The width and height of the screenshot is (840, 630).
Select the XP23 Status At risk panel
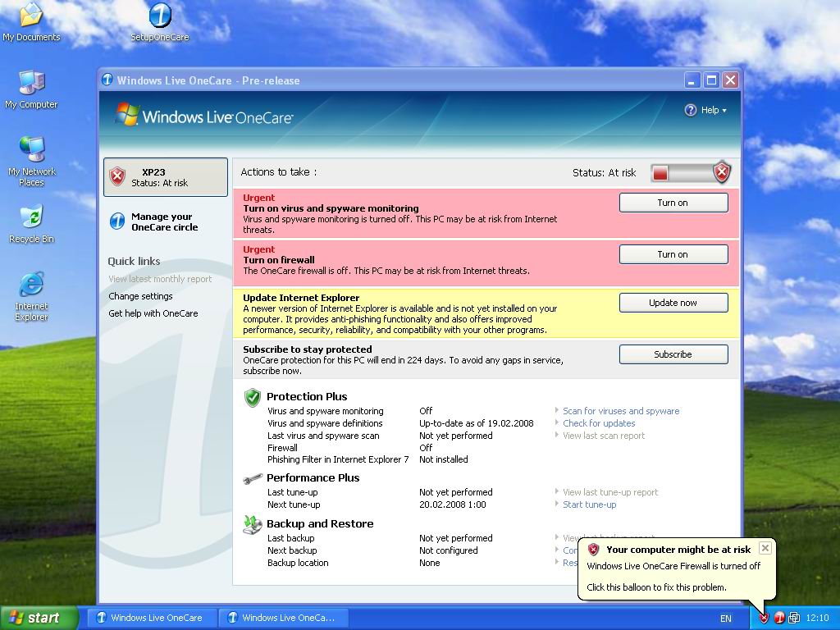click(166, 177)
